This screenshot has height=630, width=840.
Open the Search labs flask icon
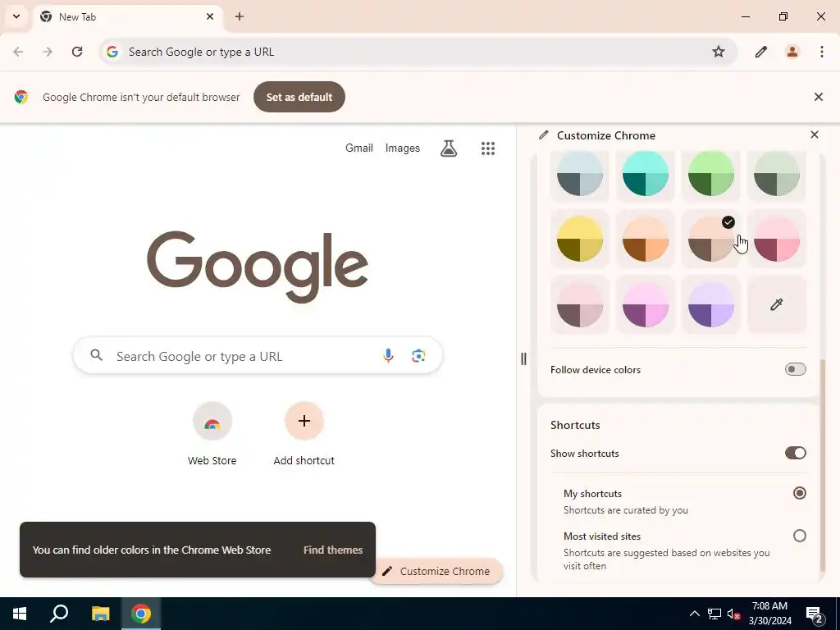449,148
